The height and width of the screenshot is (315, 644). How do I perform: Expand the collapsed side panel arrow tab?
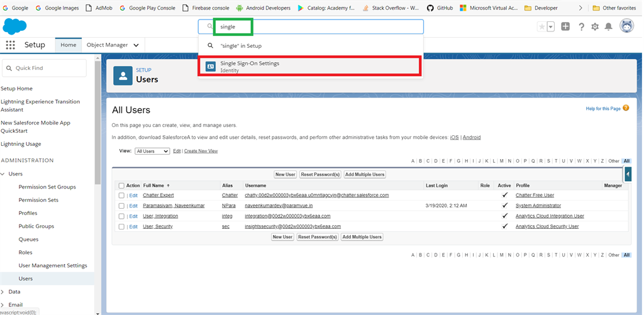pos(628,175)
